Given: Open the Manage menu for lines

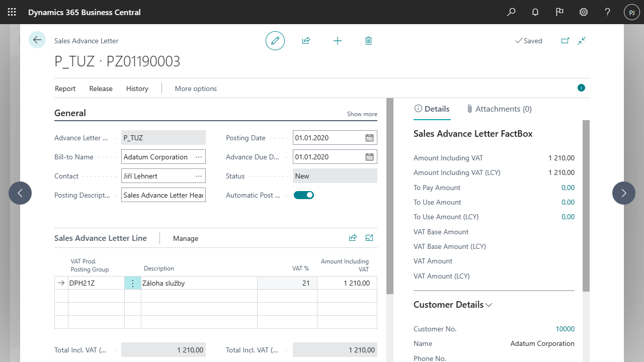Looking at the screenshot, I should tap(186, 238).
